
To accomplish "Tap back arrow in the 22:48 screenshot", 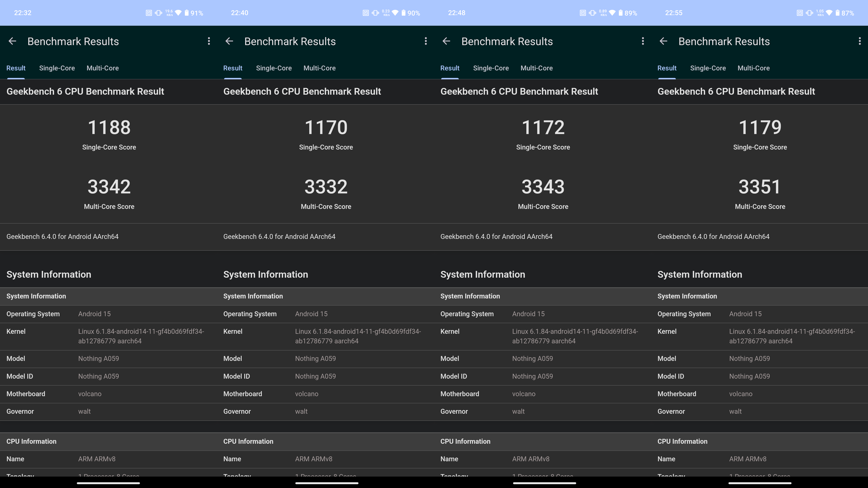I will tap(446, 41).
